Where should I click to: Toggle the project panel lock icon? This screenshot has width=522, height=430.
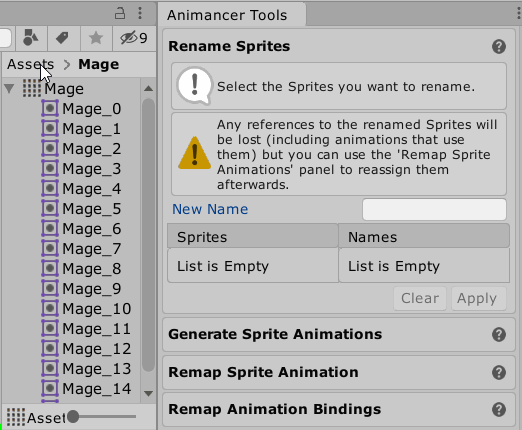click(x=120, y=13)
